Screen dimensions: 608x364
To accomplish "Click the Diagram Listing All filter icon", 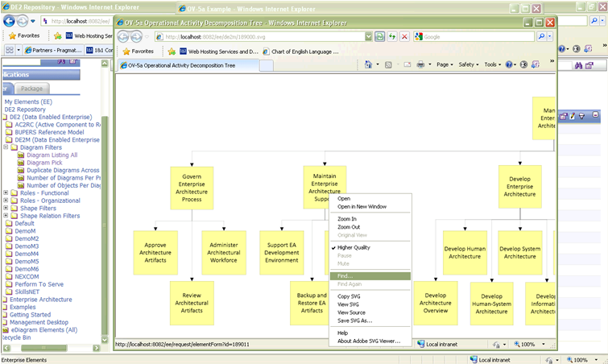I will 21,155.
